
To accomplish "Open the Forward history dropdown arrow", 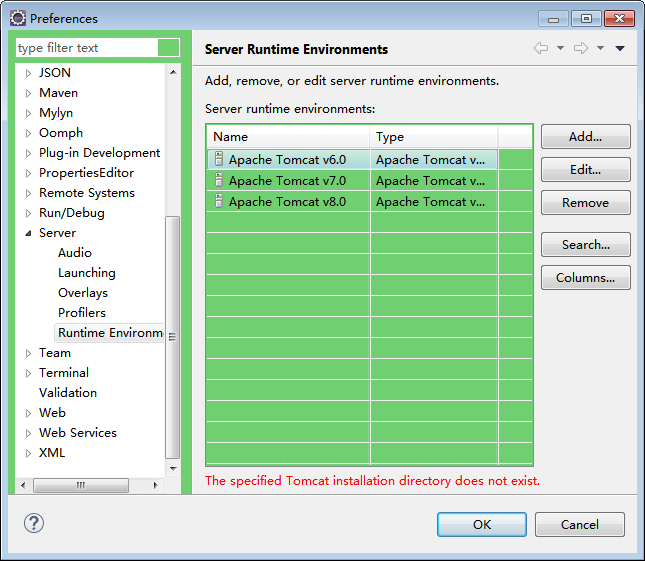I will pyautogui.click(x=600, y=48).
